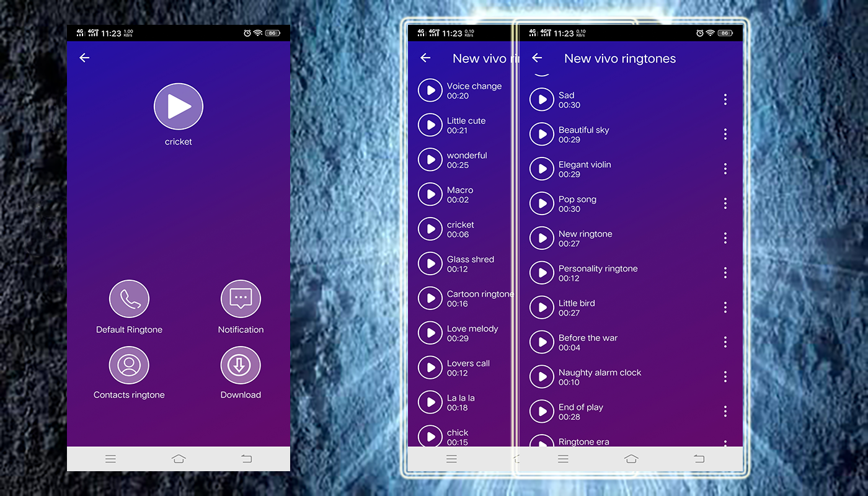This screenshot has height=496, width=868.
Task: Go back from the right ringtones list
Action: pos(537,58)
